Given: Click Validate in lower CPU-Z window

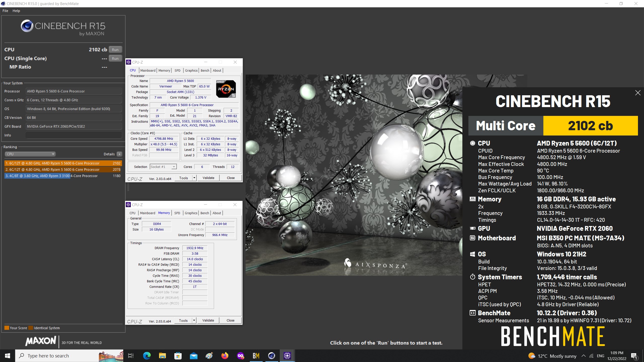Looking at the screenshot, I should [208, 320].
